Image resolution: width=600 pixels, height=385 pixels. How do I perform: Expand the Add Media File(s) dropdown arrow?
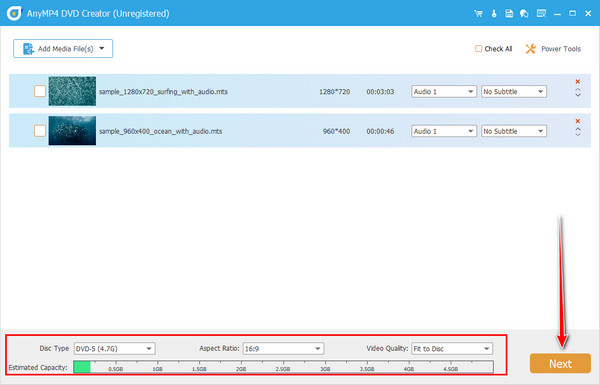[102, 49]
